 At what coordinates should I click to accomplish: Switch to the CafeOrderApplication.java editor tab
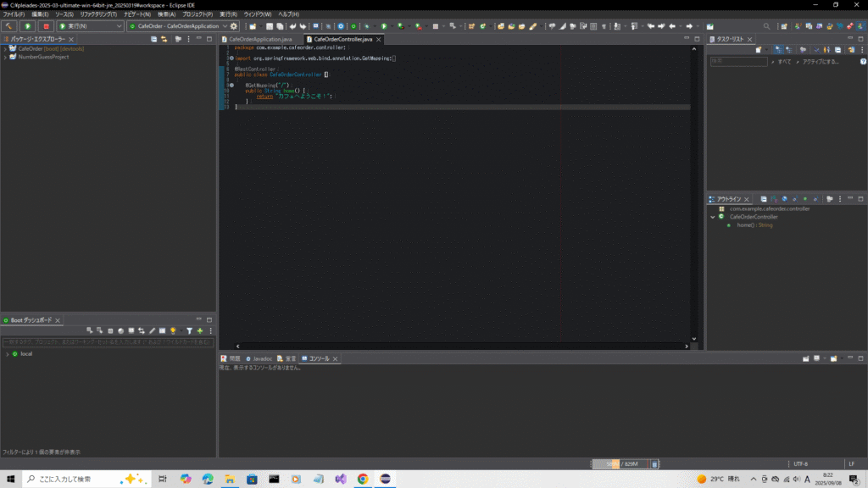259,39
